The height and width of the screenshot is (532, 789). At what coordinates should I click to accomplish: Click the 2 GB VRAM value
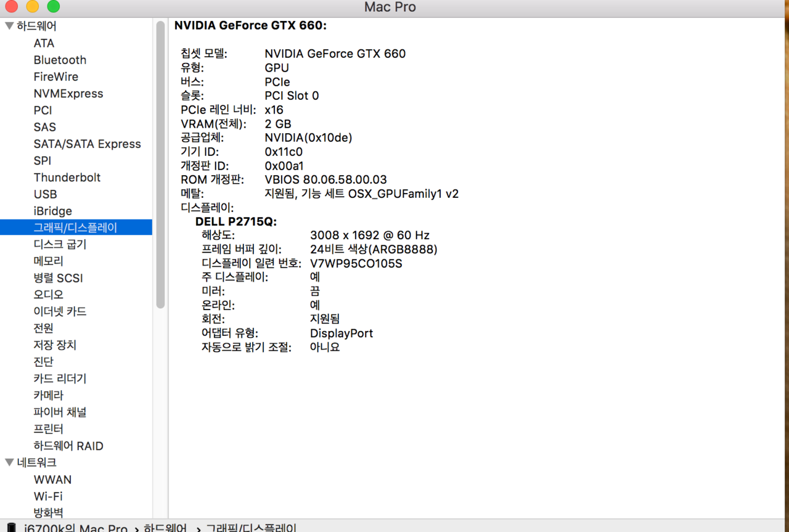(x=278, y=124)
